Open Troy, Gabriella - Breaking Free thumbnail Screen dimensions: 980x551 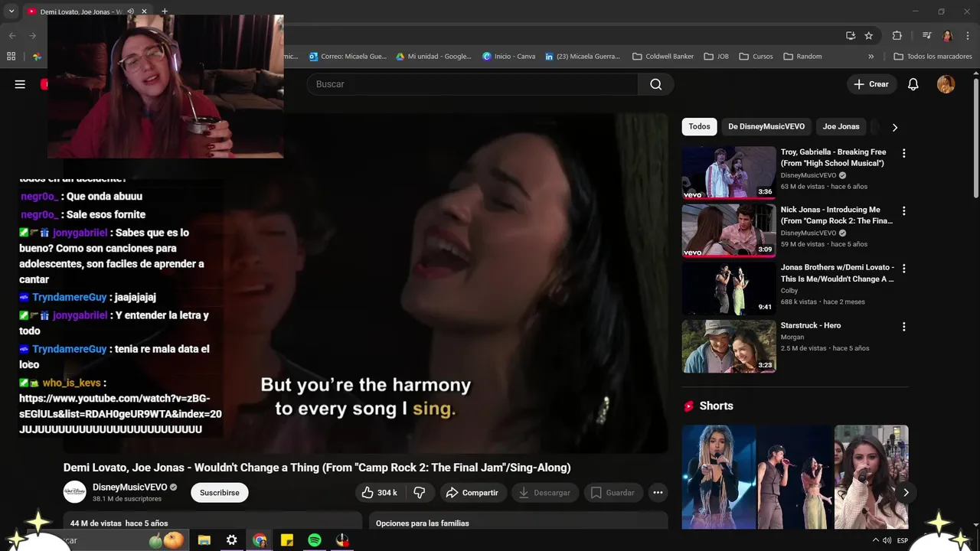coord(729,172)
